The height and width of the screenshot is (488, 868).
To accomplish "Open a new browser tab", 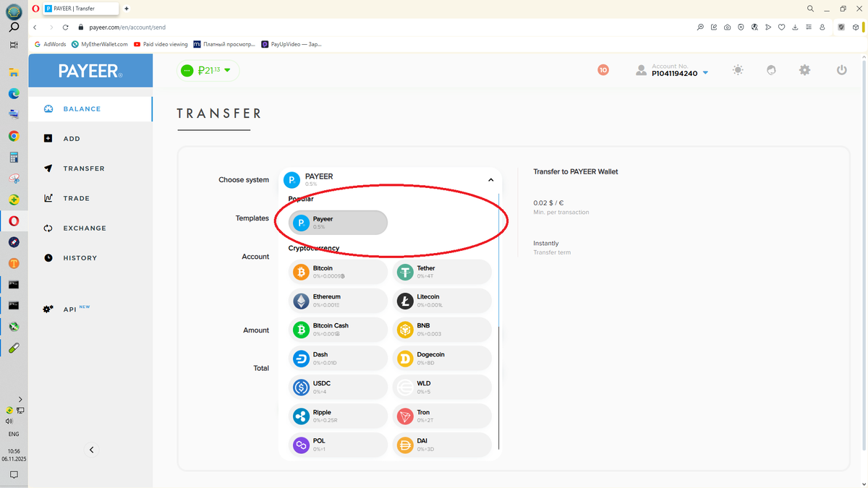I will pyautogui.click(x=127, y=9).
